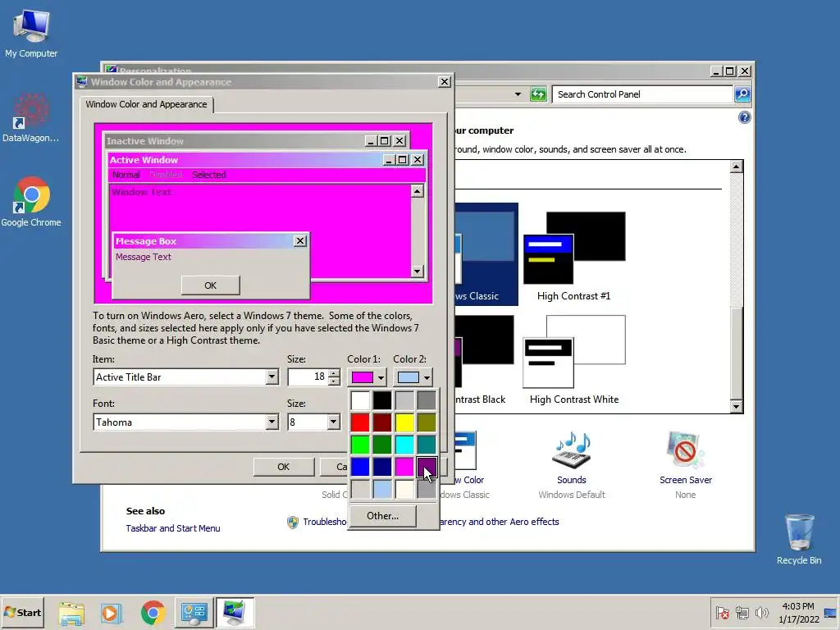Click preview window scrollbar down arrow
This screenshot has width=840, height=630.
click(x=418, y=271)
